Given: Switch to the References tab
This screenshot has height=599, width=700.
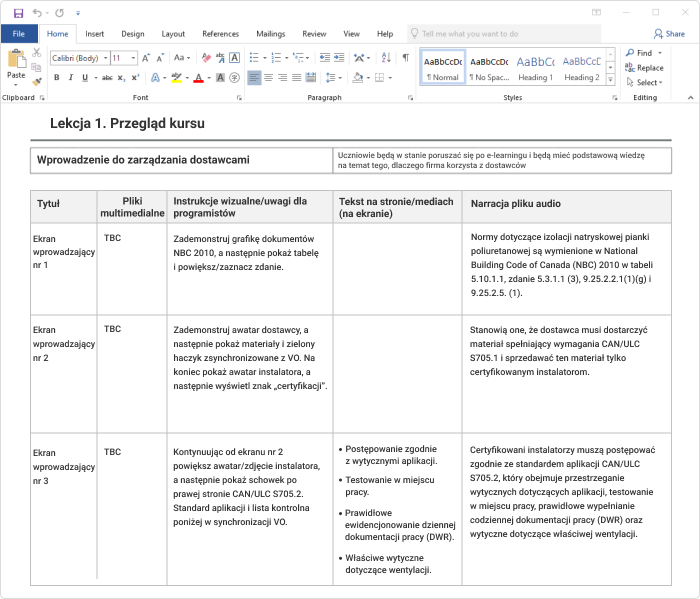Looking at the screenshot, I should point(221,34).
